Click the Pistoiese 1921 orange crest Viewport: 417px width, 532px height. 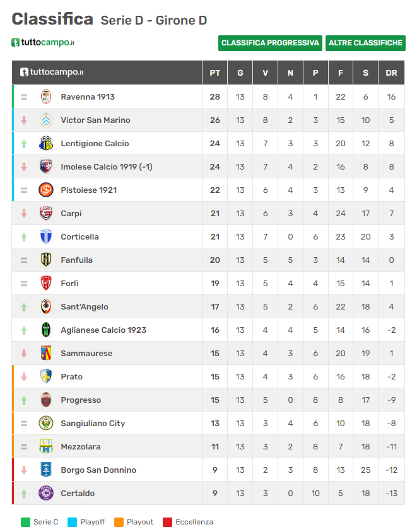(46, 190)
